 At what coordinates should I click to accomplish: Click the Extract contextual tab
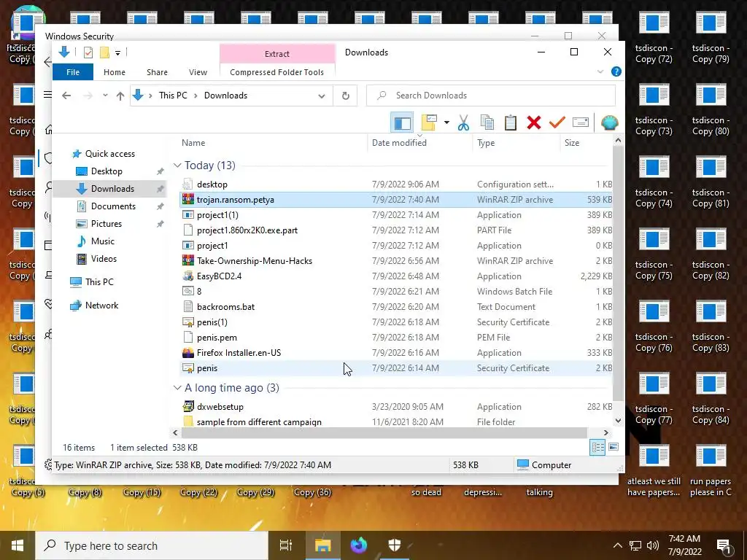(x=276, y=54)
